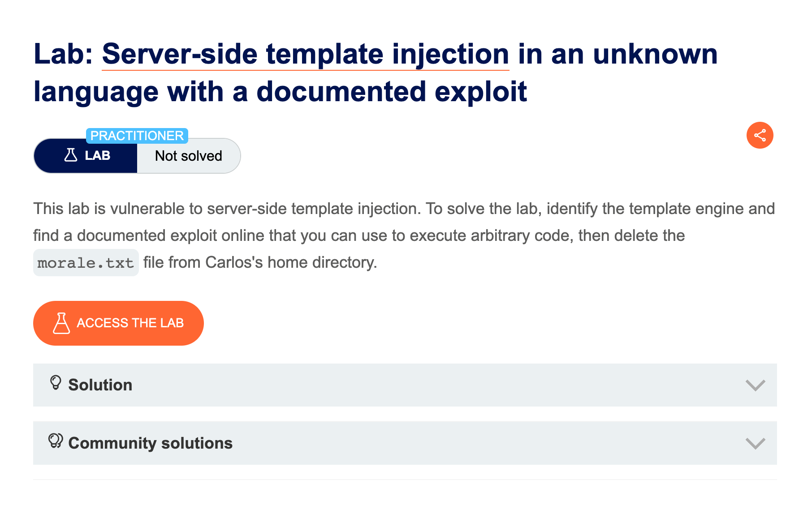Click the double-lightbulb Community solutions icon
Screen dimensions: 812x514
tap(56, 441)
